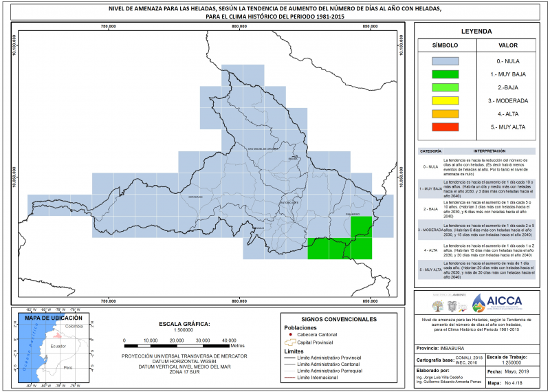The width and height of the screenshot is (550, 392).
Task: Click the light blue NULA legend swatch
Action: point(445,61)
